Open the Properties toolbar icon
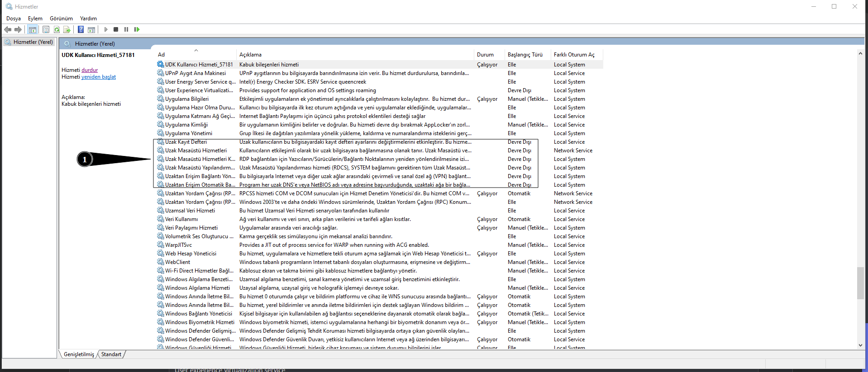Screen dimensions: 868x372 (46, 29)
